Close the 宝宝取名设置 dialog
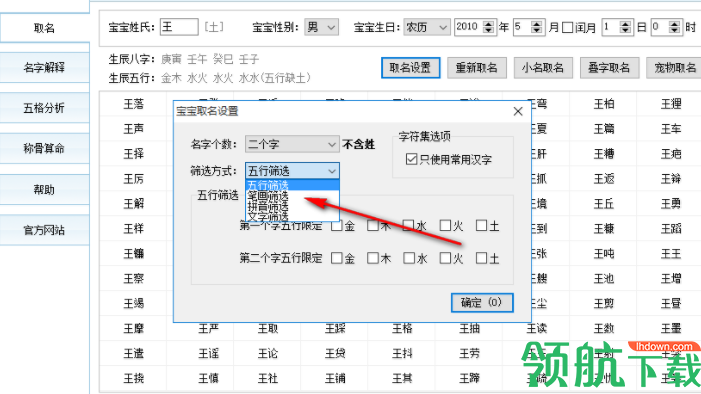701x394 pixels. coord(518,111)
